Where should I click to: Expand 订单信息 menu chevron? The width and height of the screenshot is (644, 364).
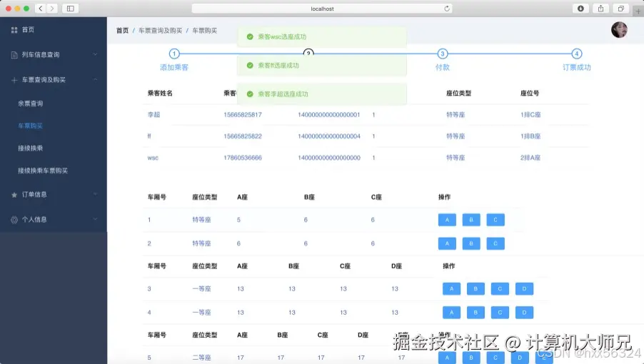tap(95, 194)
